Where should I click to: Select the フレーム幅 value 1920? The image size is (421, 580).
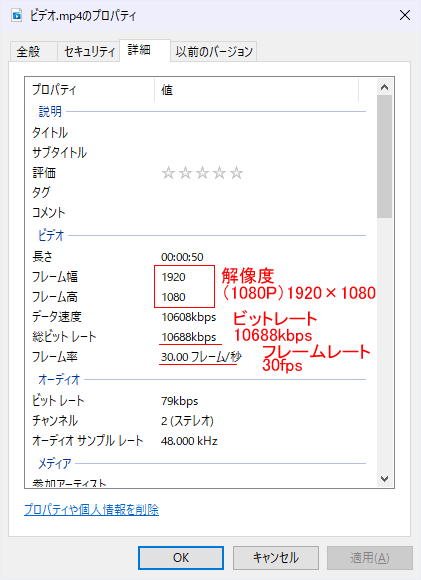point(173,277)
